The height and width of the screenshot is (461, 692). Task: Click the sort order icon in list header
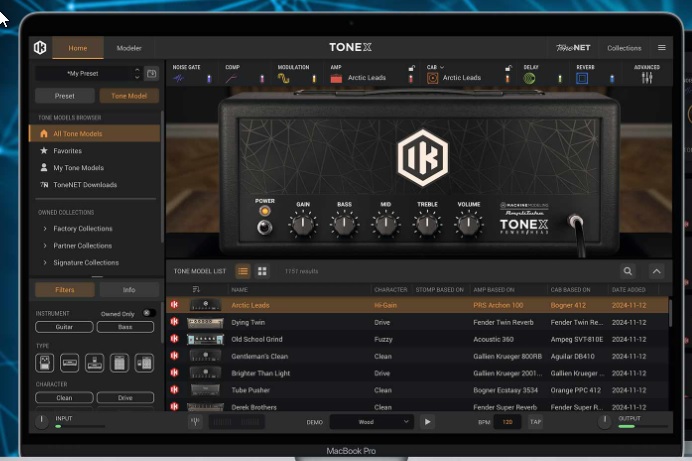(x=196, y=289)
